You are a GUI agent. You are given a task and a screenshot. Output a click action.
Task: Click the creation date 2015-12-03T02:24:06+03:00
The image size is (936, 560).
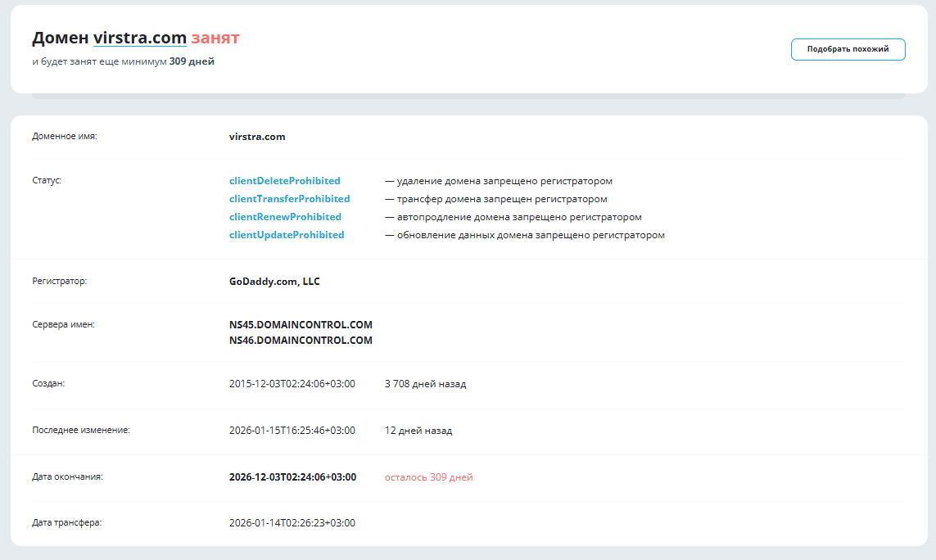292,384
